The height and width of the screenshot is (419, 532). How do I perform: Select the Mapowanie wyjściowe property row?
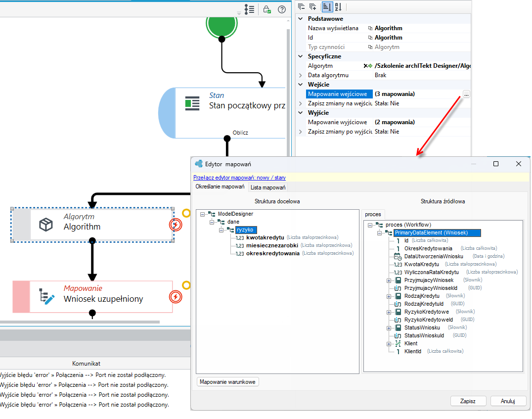pos(383,122)
